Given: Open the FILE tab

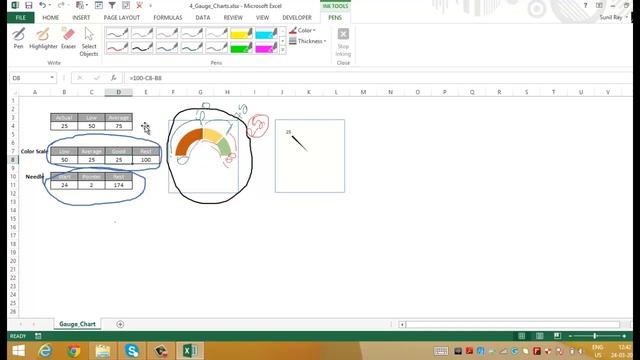Looking at the screenshot, I should (x=21, y=18).
